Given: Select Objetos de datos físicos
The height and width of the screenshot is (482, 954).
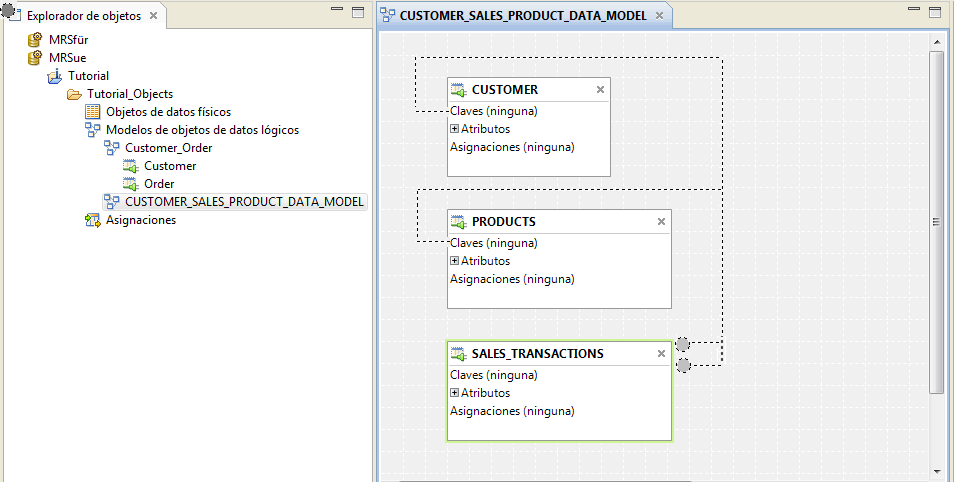Looking at the screenshot, I should coord(169,112).
